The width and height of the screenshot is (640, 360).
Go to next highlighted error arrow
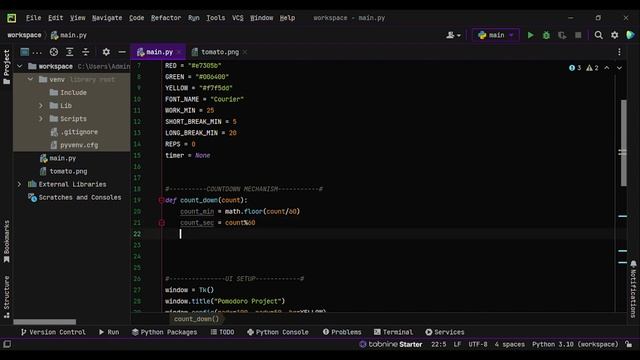pyautogui.click(x=619, y=68)
